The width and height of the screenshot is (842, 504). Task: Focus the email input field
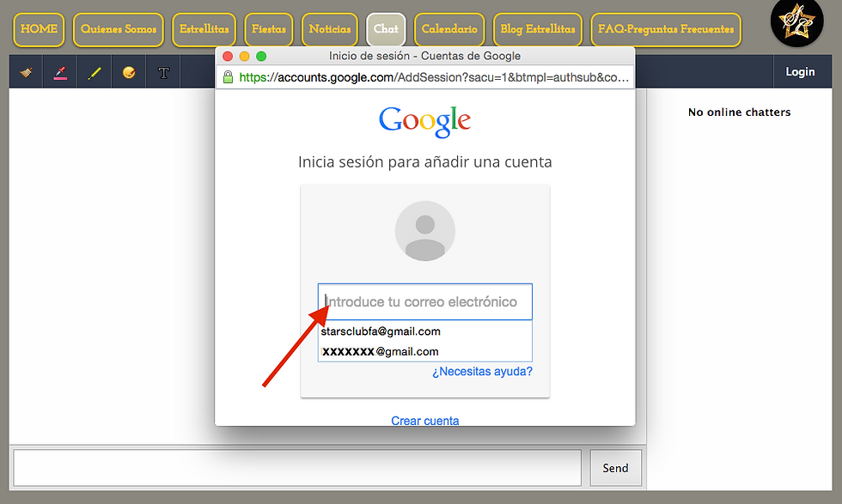click(x=424, y=301)
